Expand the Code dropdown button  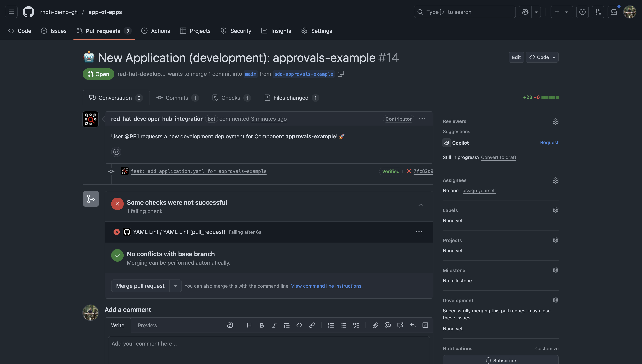pyautogui.click(x=542, y=57)
